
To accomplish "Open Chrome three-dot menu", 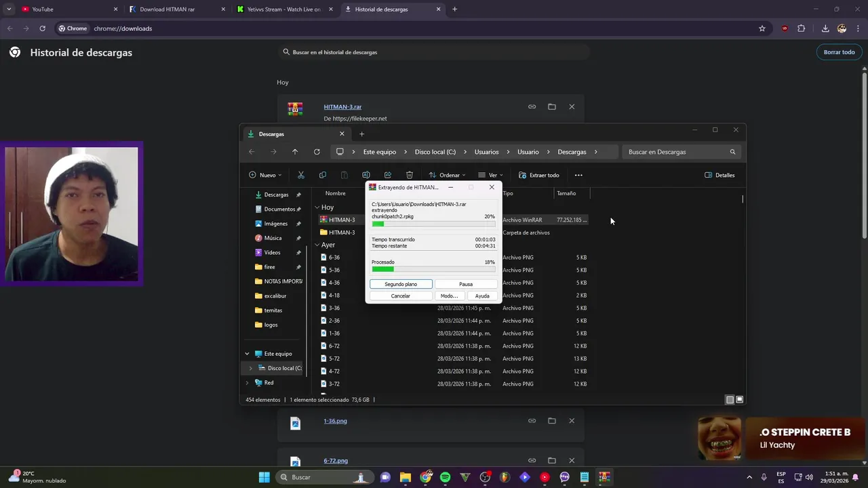I will pos(859,28).
